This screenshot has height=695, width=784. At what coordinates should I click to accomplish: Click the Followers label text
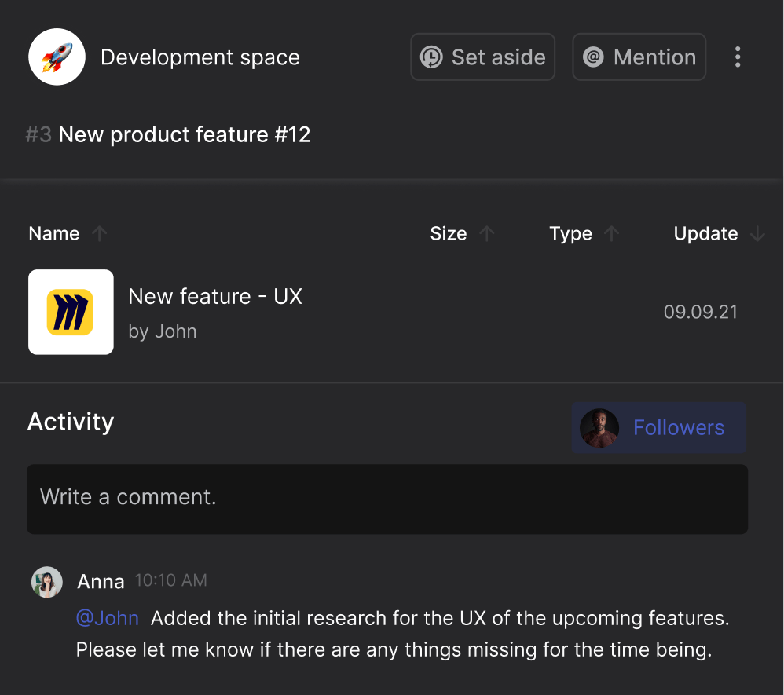679,428
